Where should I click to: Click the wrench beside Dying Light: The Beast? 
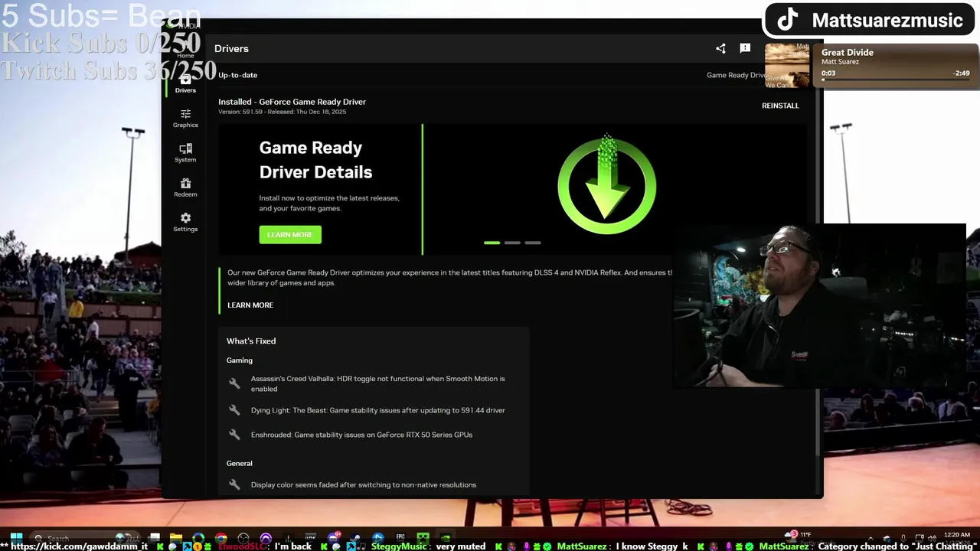[234, 410]
